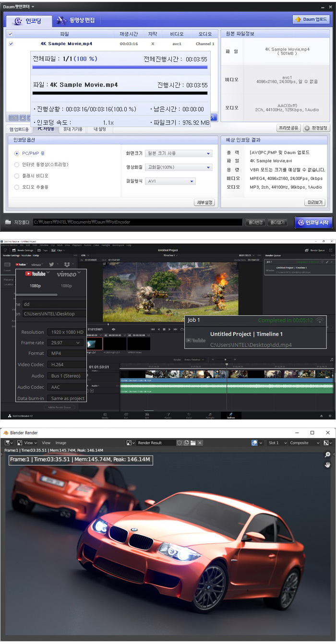Open the Deliver page in DaVinci Resolve
Image resolution: width=336 pixels, height=644 pixels.
click(230, 415)
